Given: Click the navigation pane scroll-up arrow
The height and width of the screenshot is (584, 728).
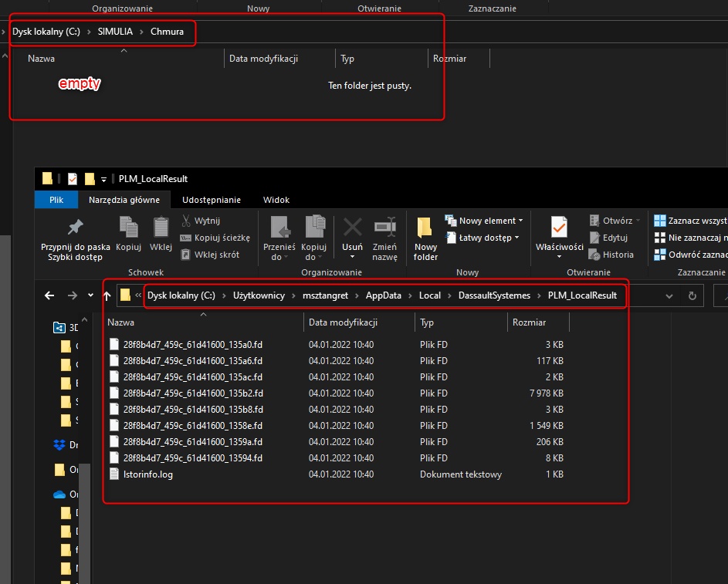Looking at the screenshot, I should [84, 320].
